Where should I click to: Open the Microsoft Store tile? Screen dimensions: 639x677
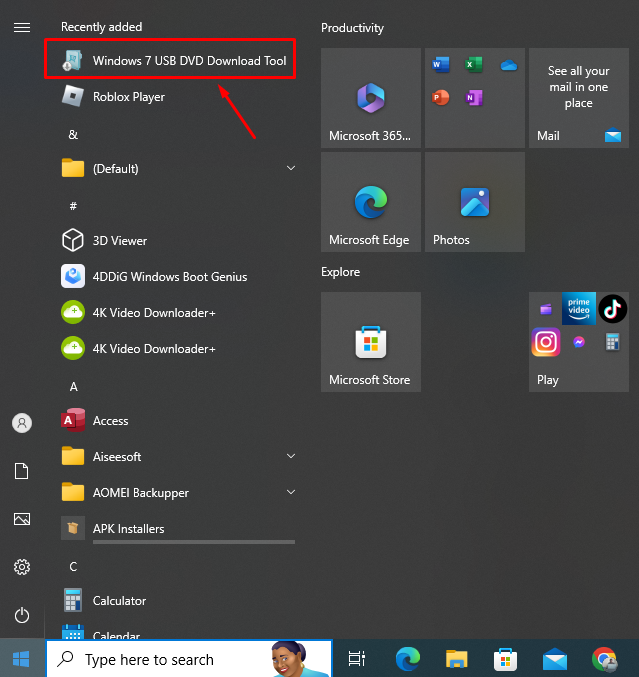click(371, 342)
